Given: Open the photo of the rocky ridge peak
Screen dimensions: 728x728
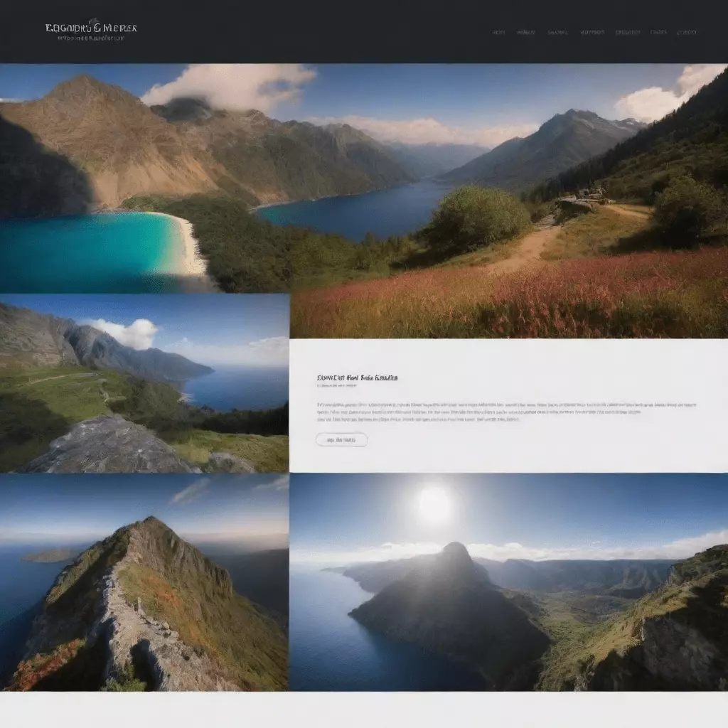Looking at the screenshot, I should coord(144,582).
